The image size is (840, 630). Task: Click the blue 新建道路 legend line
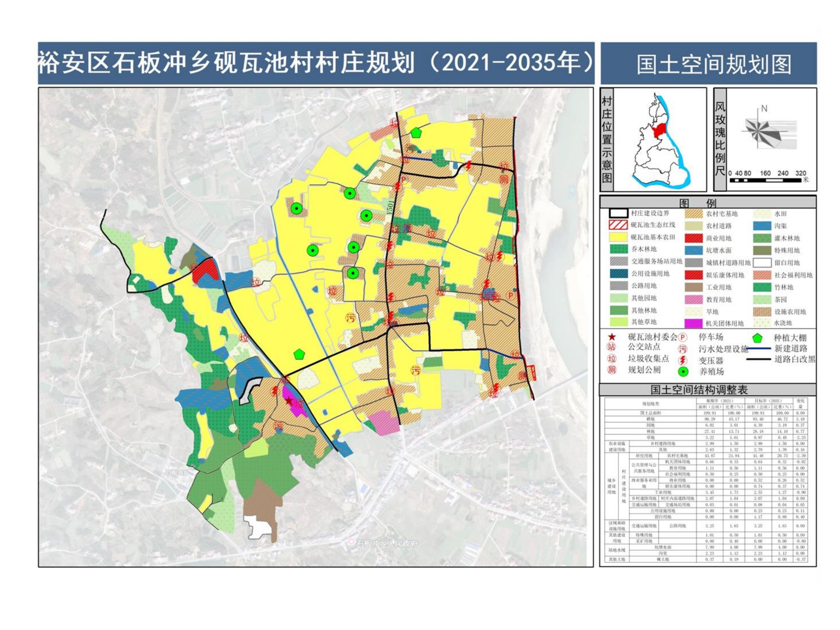pos(758,348)
